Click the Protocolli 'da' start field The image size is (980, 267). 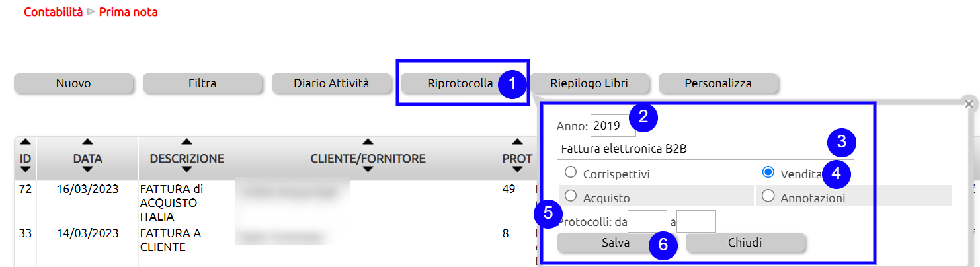coord(647,221)
